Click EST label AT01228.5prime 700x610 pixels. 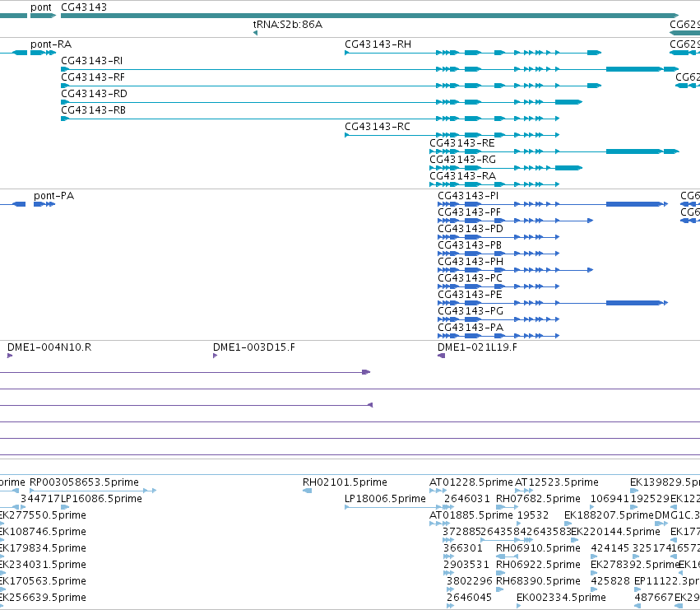[x=471, y=482]
